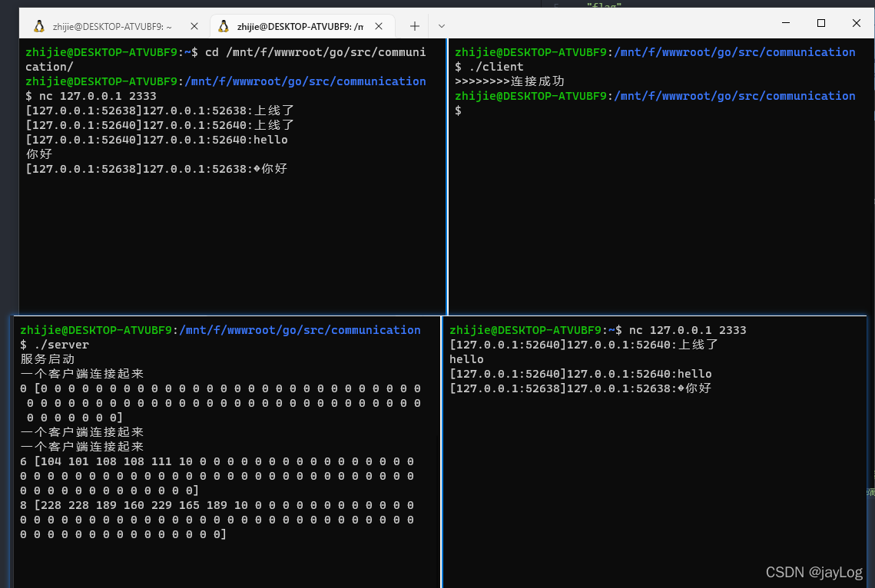Open the new tab profile dropdown
The width and height of the screenshot is (875, 588).
(x=442, y=26)
